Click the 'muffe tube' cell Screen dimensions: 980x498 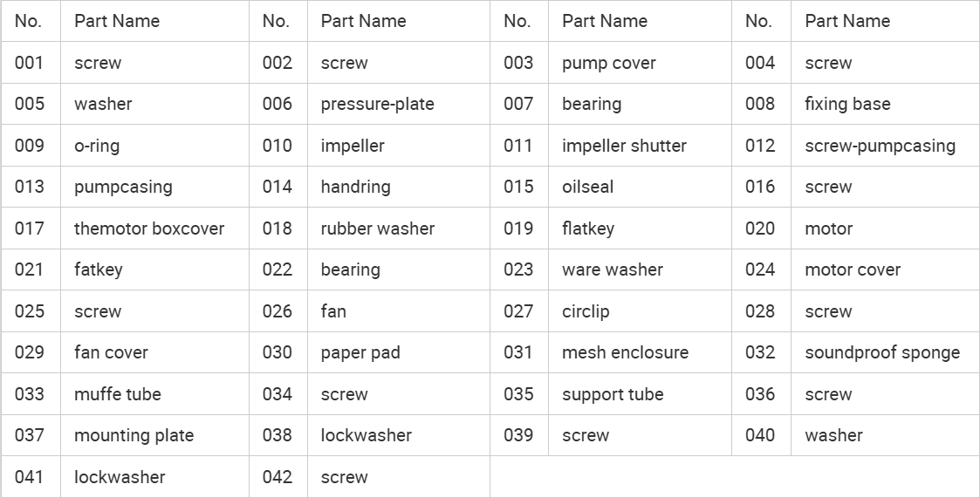tap(118, 394)
